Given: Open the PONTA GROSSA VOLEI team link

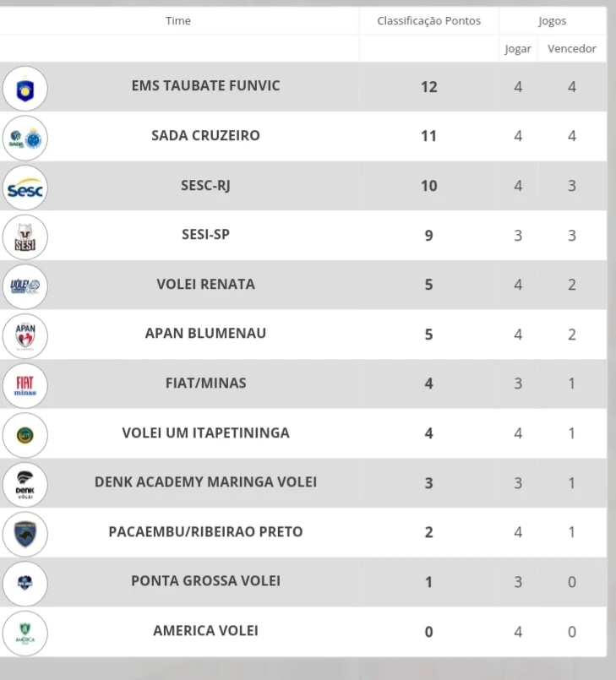Looking at the screenshot, I should (x=205, y=580).
